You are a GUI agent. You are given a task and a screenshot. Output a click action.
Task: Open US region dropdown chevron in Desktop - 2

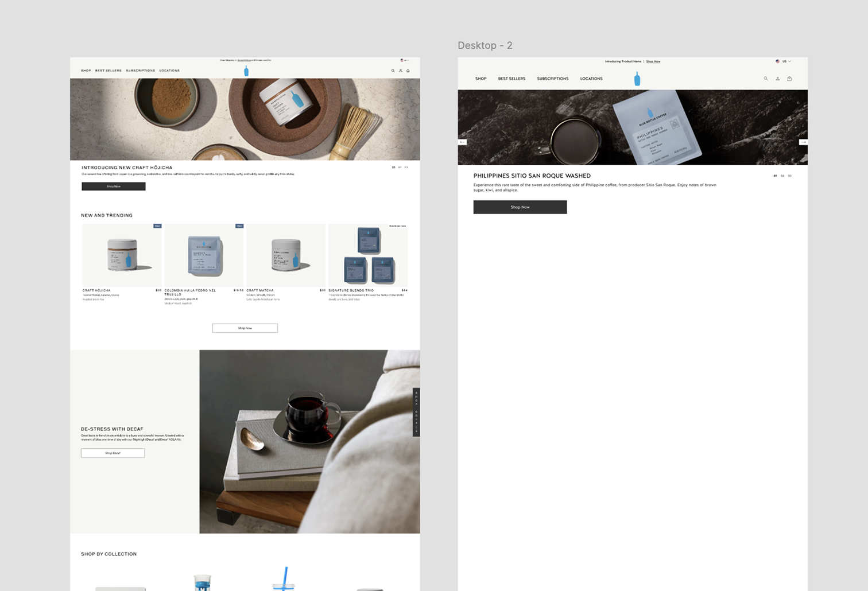click(790, 61)
